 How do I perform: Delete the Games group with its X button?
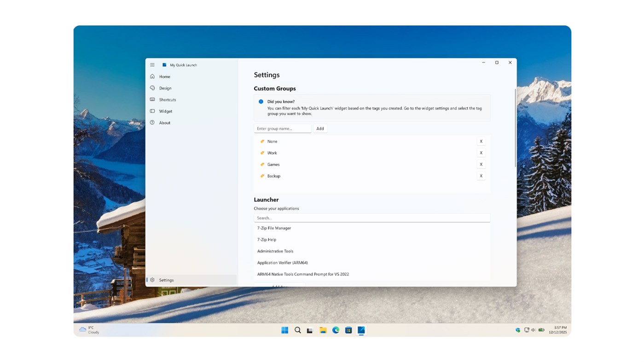[x=481, y=164]
